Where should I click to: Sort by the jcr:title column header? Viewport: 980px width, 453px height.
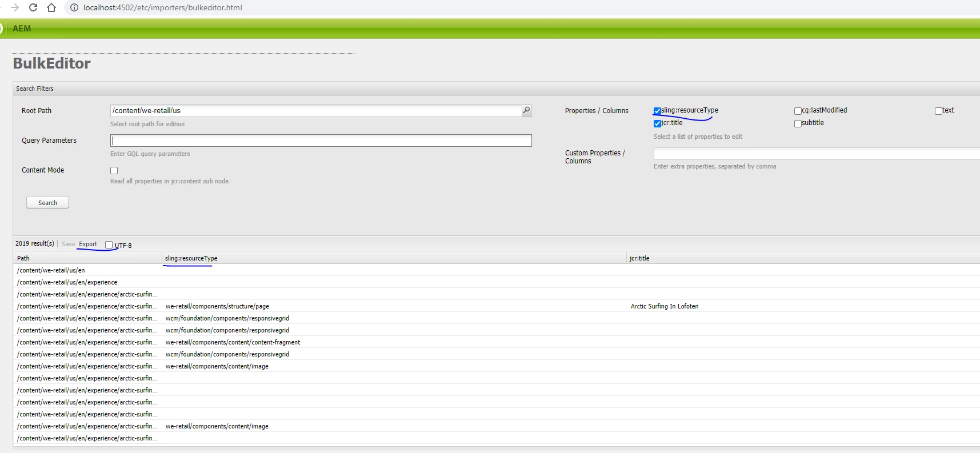(x=803, y=258)
